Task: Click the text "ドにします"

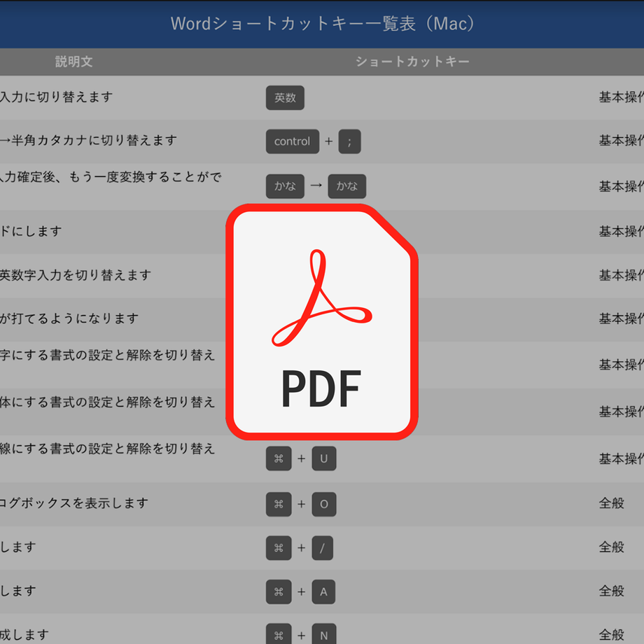Action: point(31,231)
